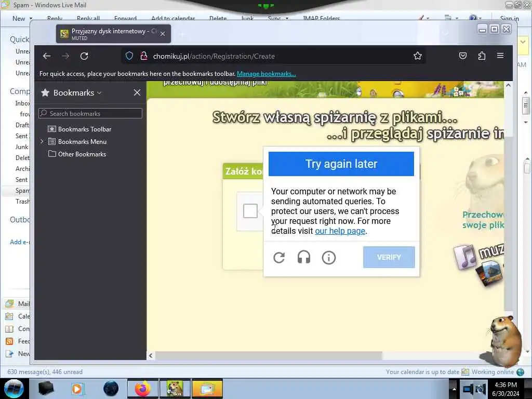532x399 pixels.
Task: Reload the chomikuj.pl page
Action: click(x=84, y=56)
